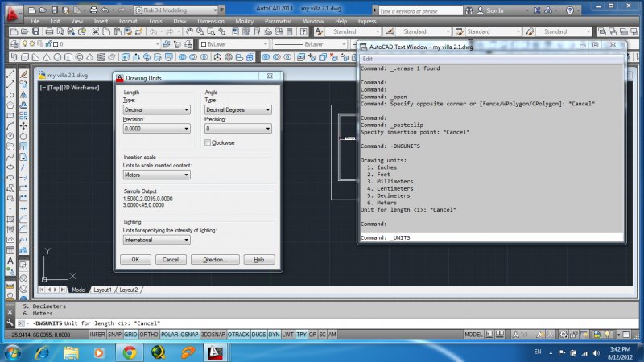Click OK in Drawing Units dialog
Viewport: 644px width, 362px height.
click(x=135, y=259)
